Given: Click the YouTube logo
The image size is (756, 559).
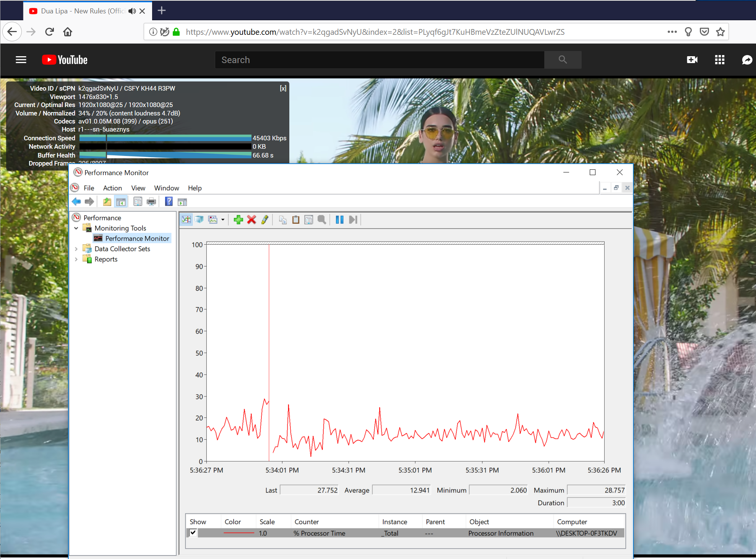Looking at the screenshot, I should [65, 60].
